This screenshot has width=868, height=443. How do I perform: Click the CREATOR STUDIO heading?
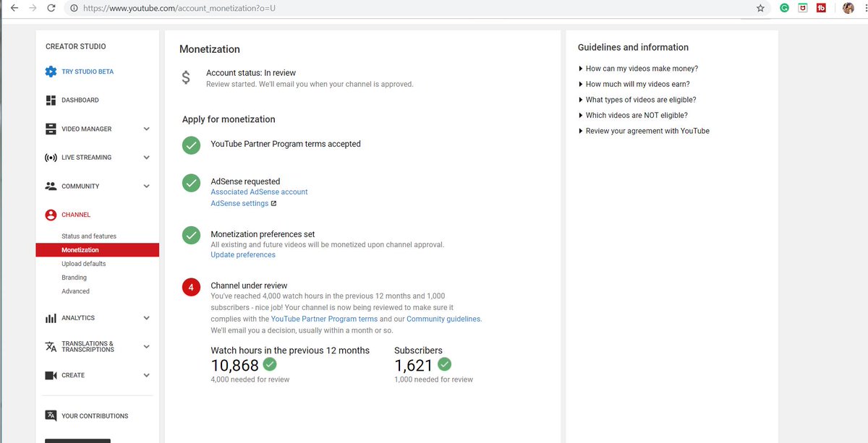[x=76, y=46]
